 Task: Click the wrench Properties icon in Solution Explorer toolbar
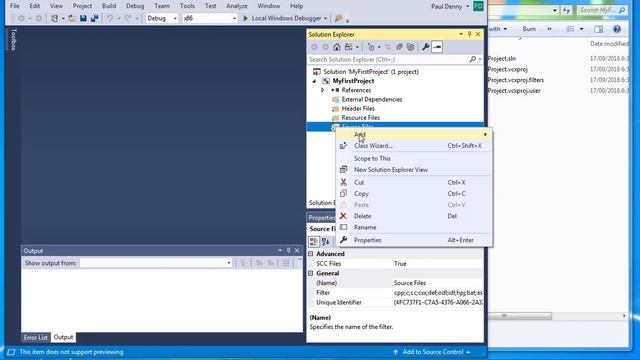[x=425, y=47]
